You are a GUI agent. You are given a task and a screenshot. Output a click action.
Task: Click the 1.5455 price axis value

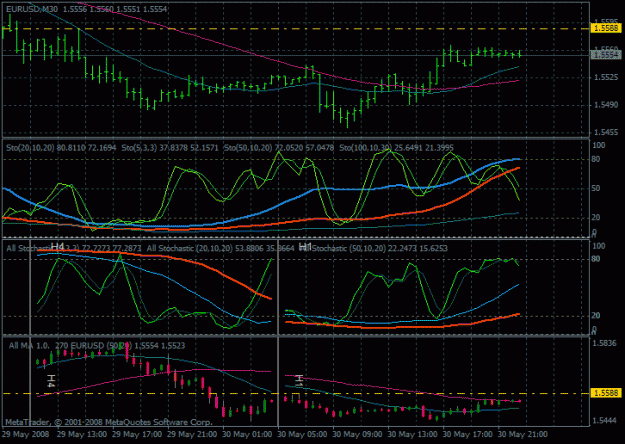[x=606, y=132]
